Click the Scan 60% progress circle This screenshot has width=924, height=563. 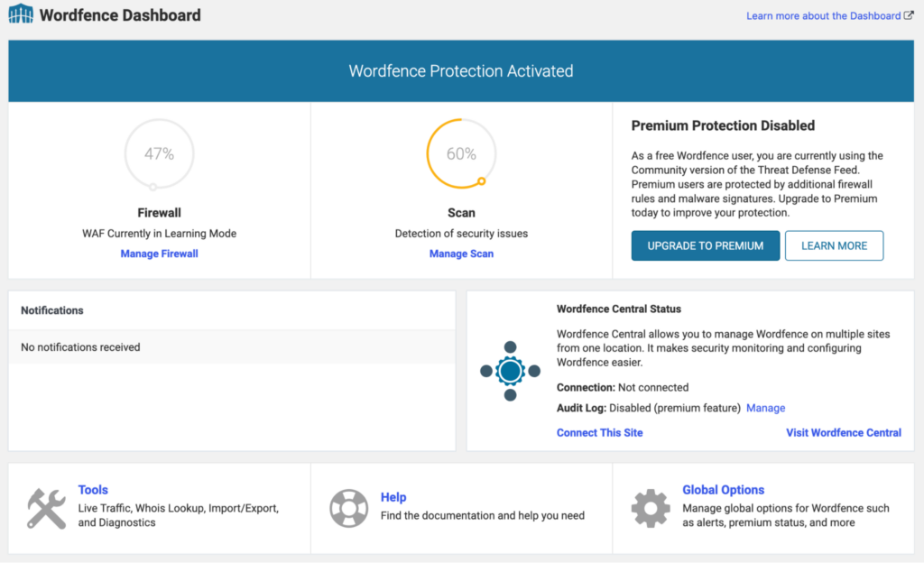(x=461, y=154)
